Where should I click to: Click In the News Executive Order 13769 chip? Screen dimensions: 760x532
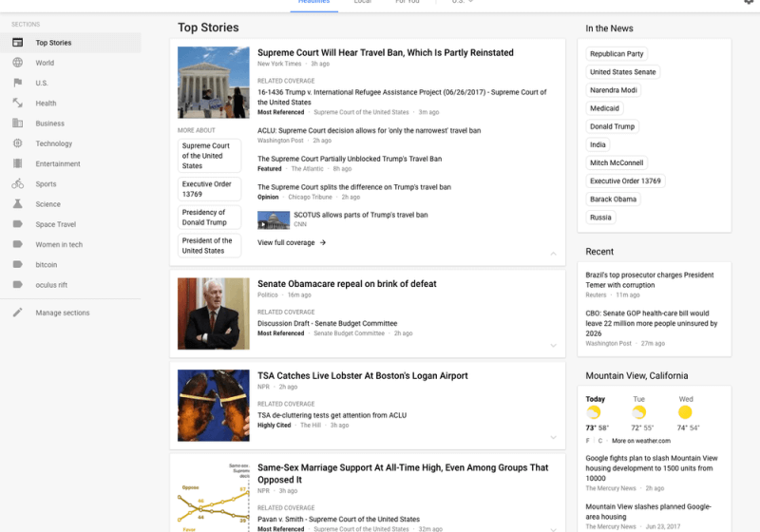point(625,180)
